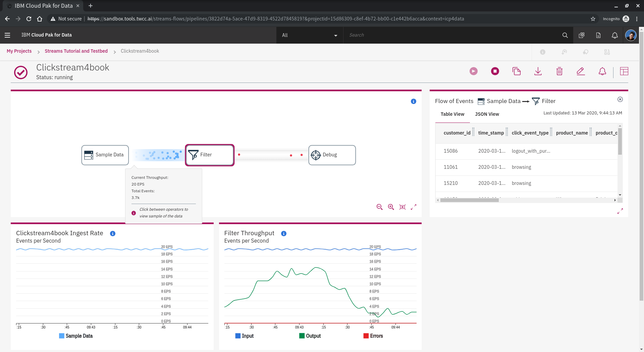Go back in browser
This screenshot has width=644, height=352.
pos(7,19)
